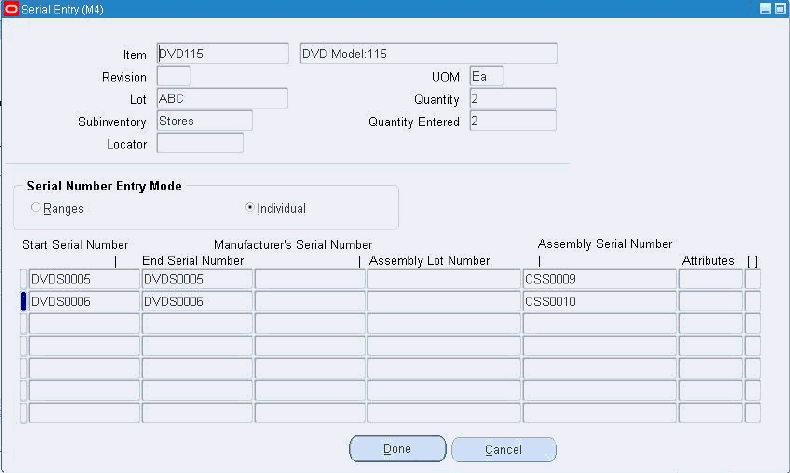This screenshot has height=473, width=790.
Task: Click End Serial Number cell DVDS0005
Action: [x=197, y=279]
